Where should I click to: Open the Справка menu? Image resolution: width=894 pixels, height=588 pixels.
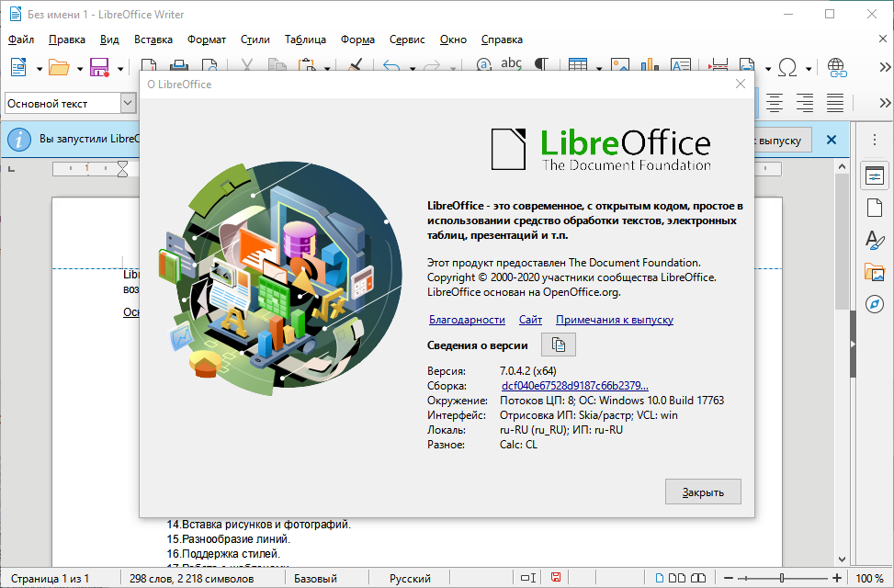point(502,40)
